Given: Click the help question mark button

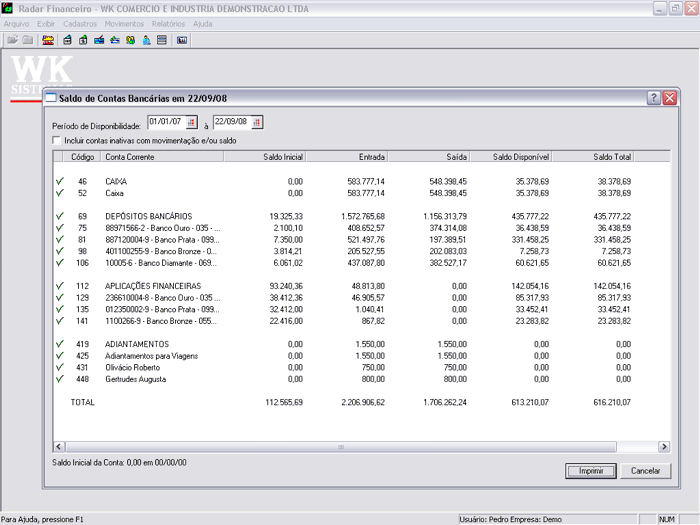Looking at the screenshot, I should [x=653, y=98].
